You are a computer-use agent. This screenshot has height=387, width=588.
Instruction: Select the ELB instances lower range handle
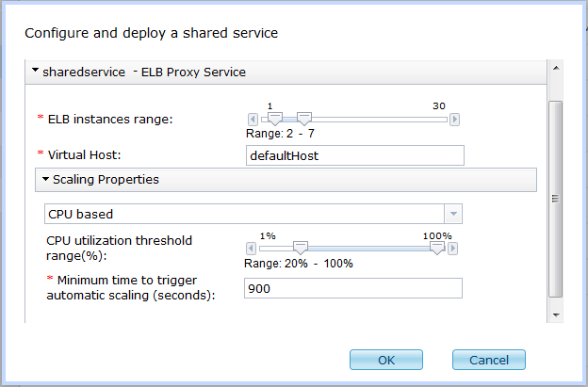[x=275, y=119]
